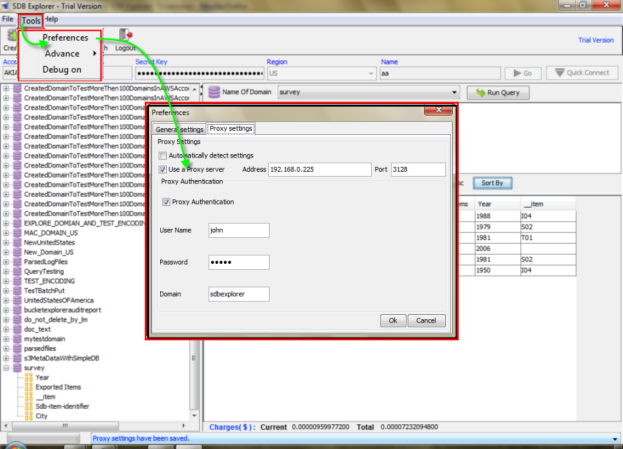Select the New_Domain_US domain icon
623x449 pixels.
pos(17,252)
